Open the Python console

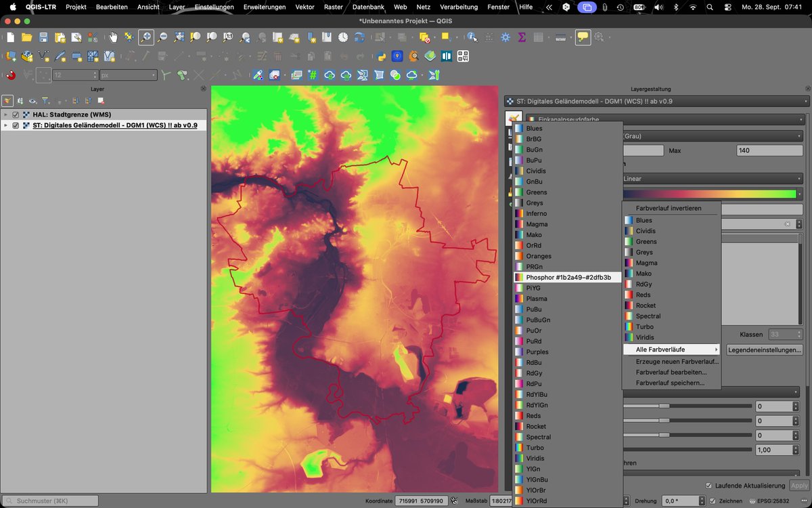coord(381,56)
